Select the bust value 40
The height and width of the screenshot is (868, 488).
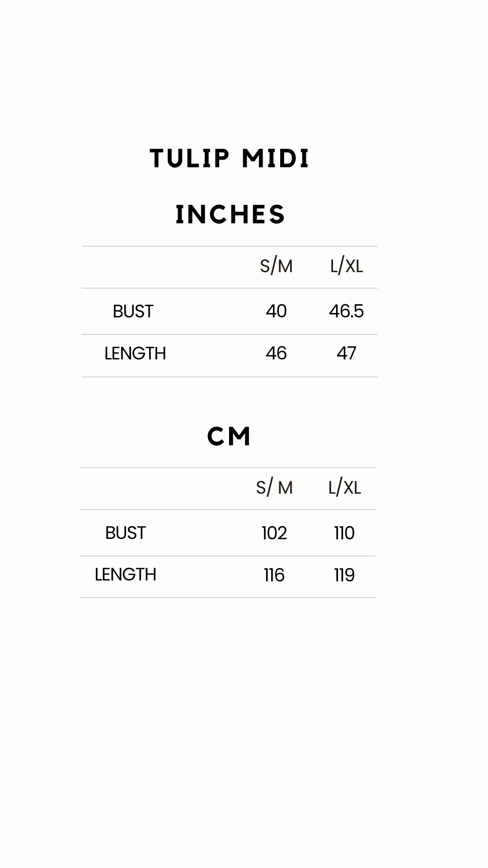276,311
